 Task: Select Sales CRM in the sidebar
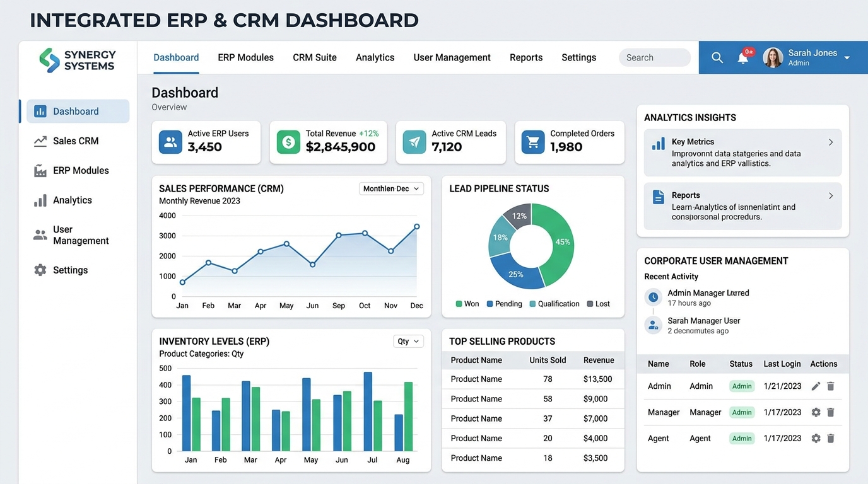[74, 141]
